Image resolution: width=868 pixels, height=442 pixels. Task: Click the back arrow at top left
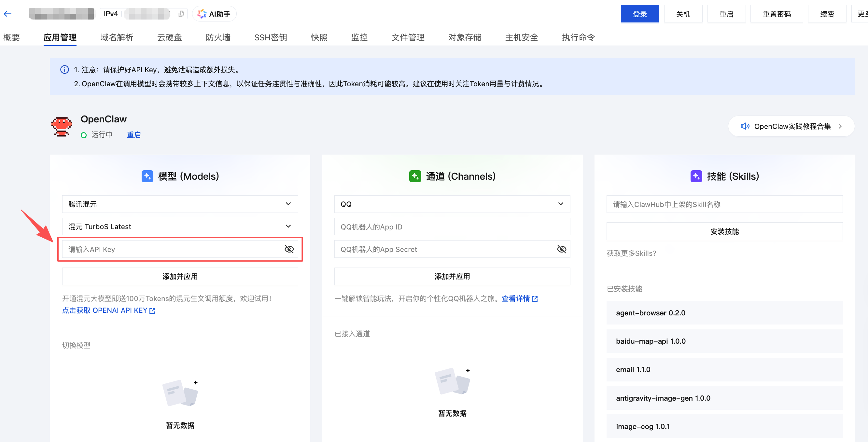click(7, 13)
